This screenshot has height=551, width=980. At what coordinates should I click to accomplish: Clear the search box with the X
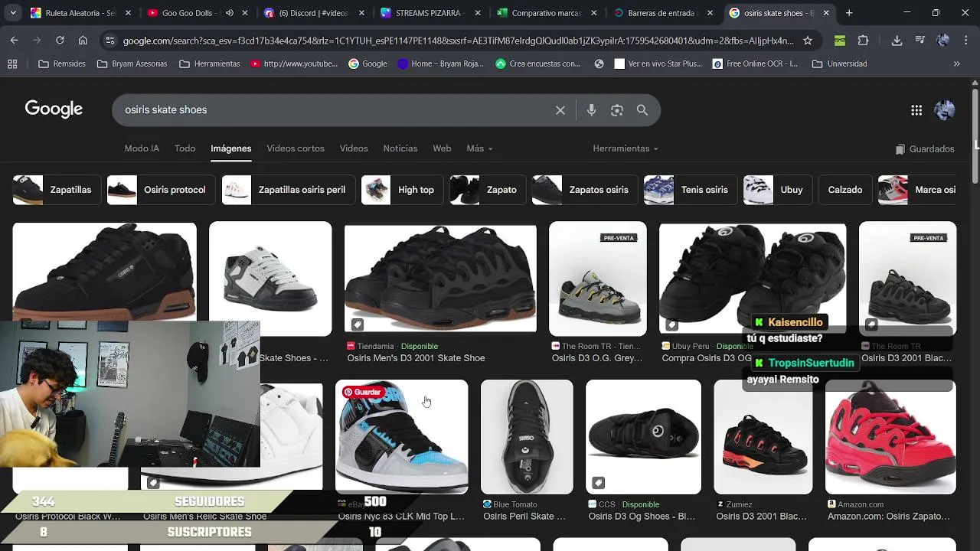coord(560,110)
